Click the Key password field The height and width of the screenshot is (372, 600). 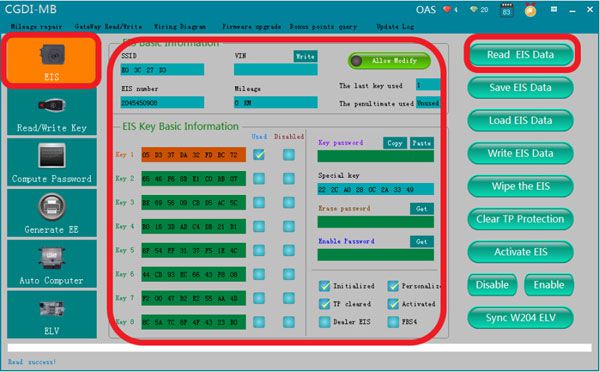click(376, 156)
